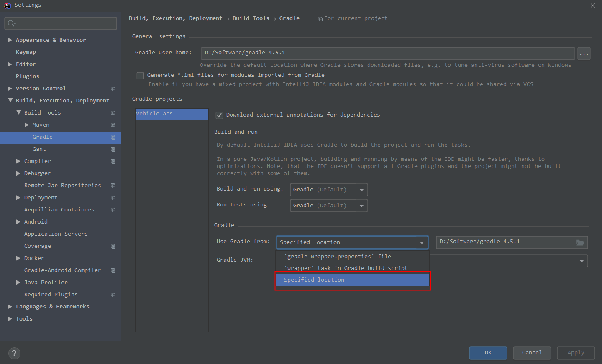Choose 'gradle-wrapper.properties' file option
The width and height of the screenshot is (602, 364).
point(352,257)
